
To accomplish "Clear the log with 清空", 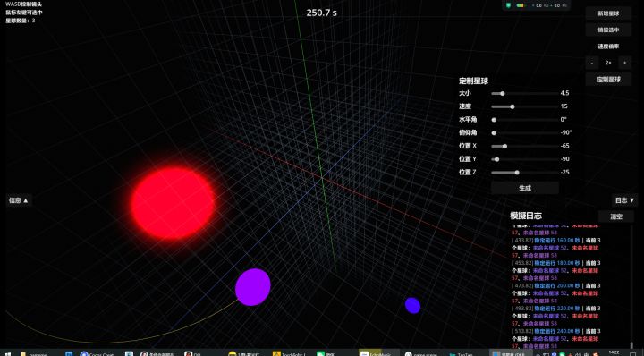I will [x=616, y=216].
